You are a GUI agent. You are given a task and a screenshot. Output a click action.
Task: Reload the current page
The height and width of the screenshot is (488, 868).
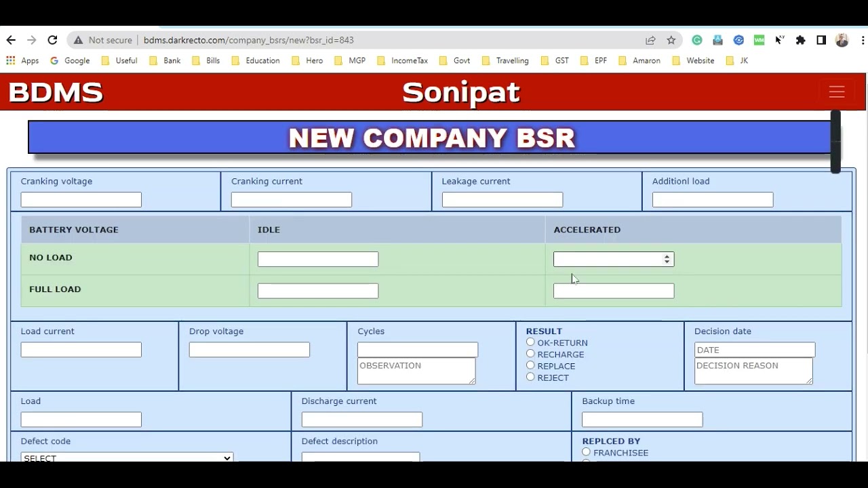52,40
